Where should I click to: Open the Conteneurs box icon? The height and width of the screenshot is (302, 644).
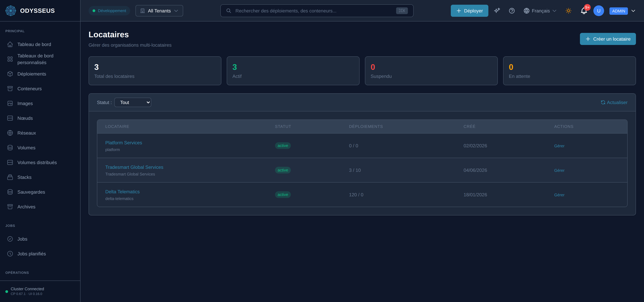tap(10, 88)
